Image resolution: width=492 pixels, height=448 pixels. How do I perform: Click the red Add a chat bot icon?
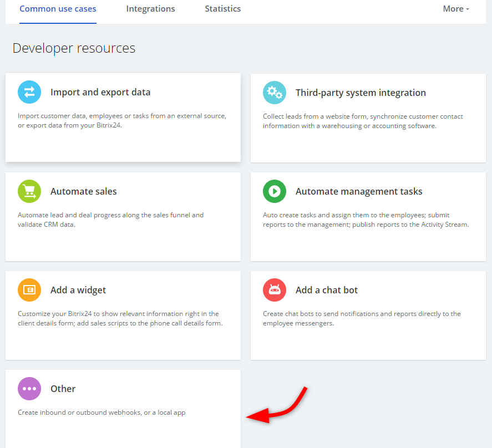click(274, 290)
